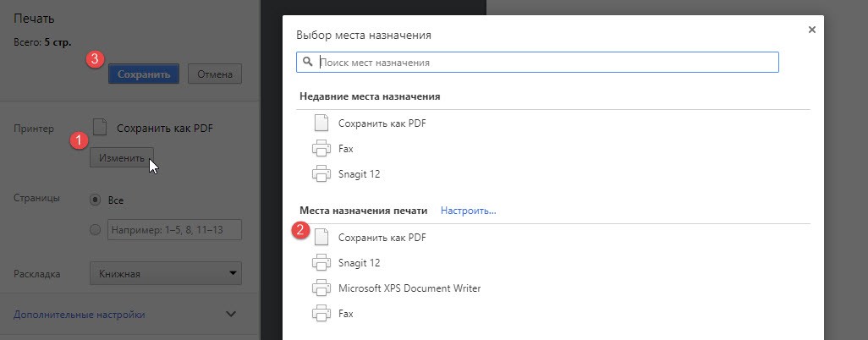Viewport: 868px width, 340px height.
Task: Click the PDF document icon next to Принтер
Action: tap(100, 128)
